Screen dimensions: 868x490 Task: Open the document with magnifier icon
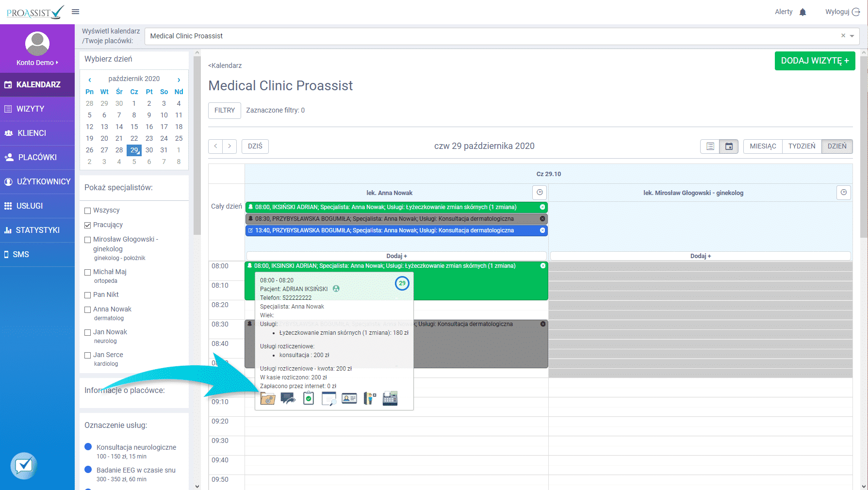pos(329,398)
